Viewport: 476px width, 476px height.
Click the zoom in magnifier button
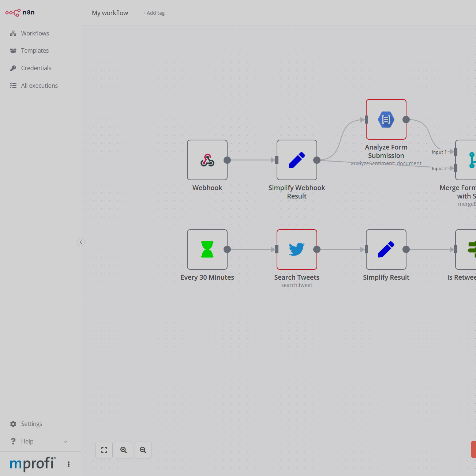tap(124, 450)
